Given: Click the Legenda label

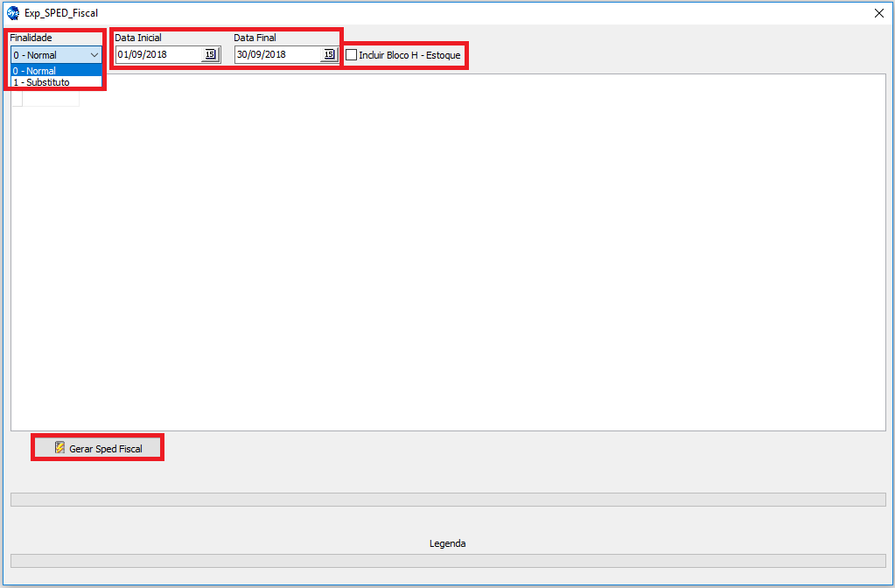Looking at the screenshot, I should click(447, 543).
